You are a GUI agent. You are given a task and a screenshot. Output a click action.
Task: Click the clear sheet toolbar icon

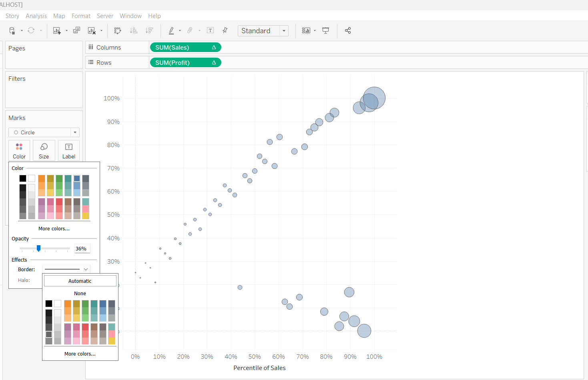click(92, 31)
